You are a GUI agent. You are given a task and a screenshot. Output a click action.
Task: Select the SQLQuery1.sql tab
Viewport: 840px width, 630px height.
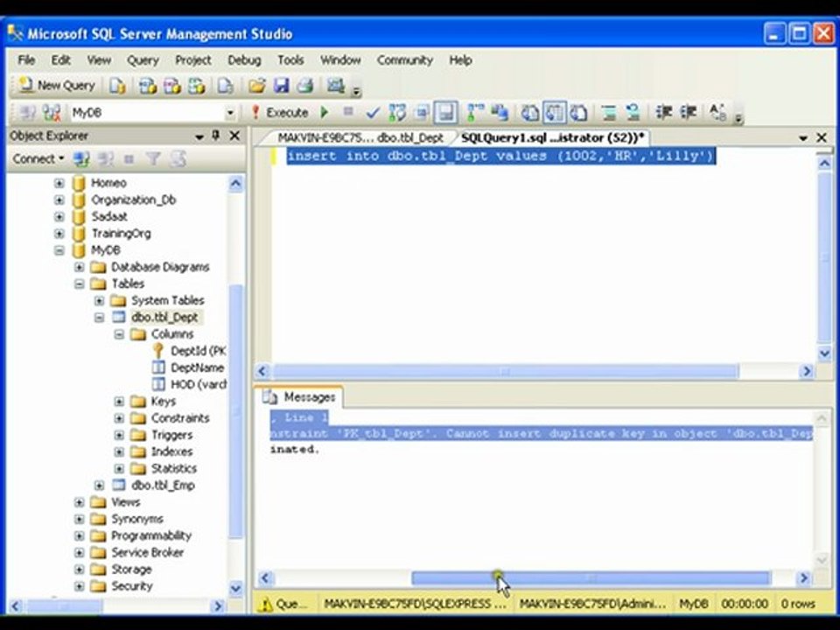pyautogui.click(x=552, y=138)
